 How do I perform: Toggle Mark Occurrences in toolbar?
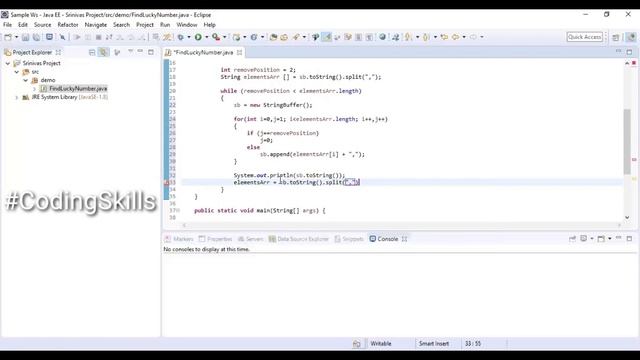327,37
